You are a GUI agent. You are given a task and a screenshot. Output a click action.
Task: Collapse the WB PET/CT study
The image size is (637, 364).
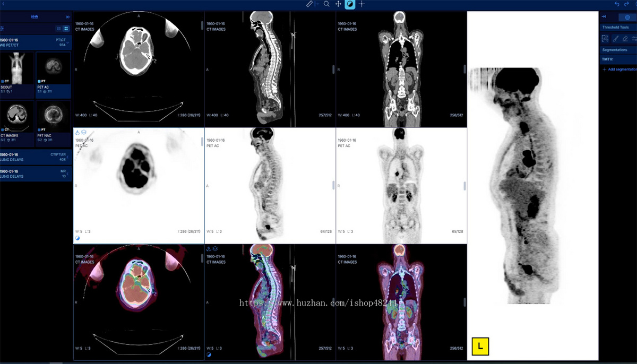[x=67, y=42]
